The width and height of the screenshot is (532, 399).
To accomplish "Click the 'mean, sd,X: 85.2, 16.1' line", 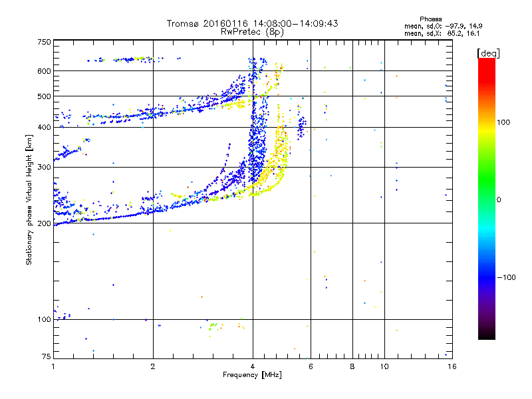I will [442, 33].
